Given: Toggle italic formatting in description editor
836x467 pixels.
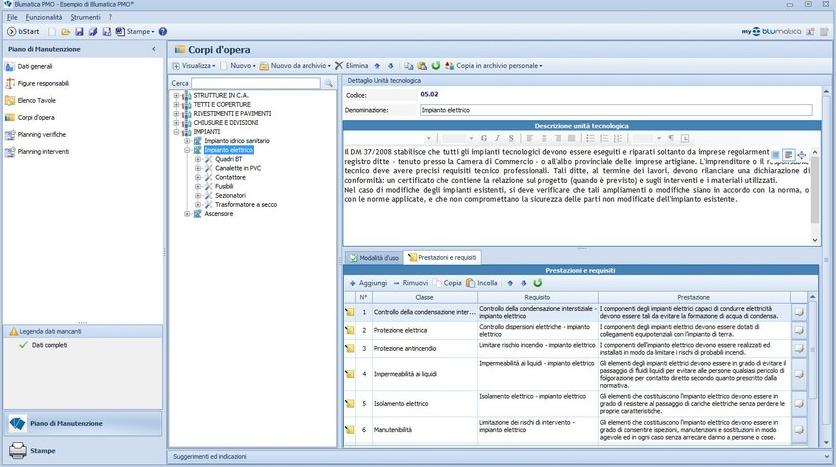Looking at the screenshot, I should (x=496, y=138).
